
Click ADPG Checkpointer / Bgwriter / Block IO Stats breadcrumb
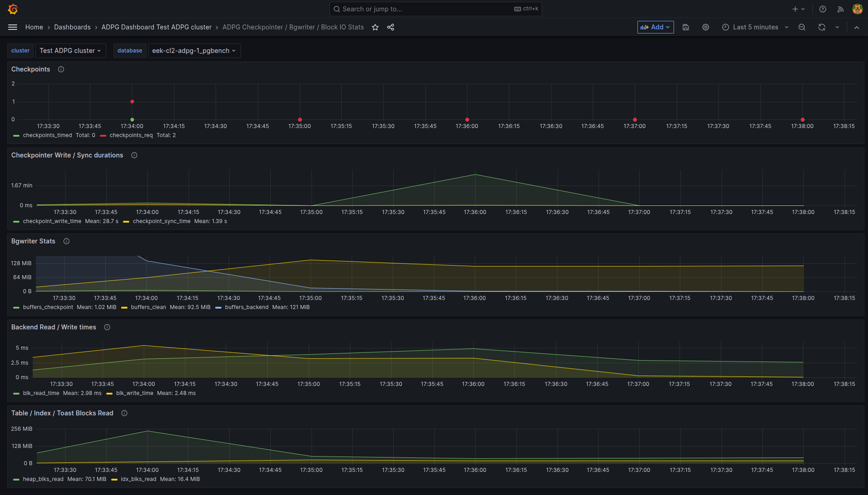coord(293,27)
